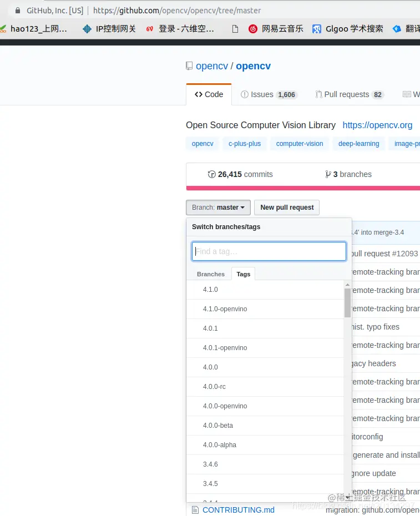The image size is (420, 516).
Task: Open commit message 'generate and install'
Action: (386, 455)
